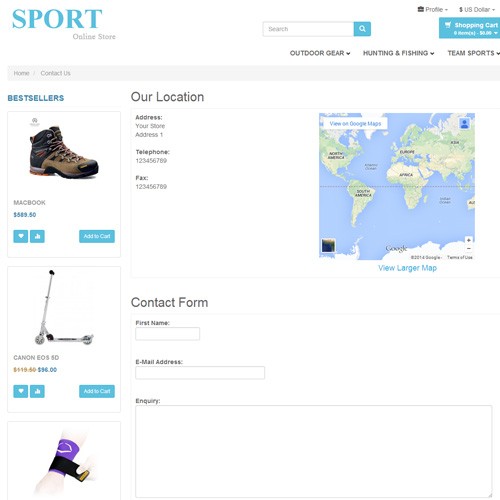Open View on Google Maps link
The image size is (500, 500).
[x=355, y=124]
